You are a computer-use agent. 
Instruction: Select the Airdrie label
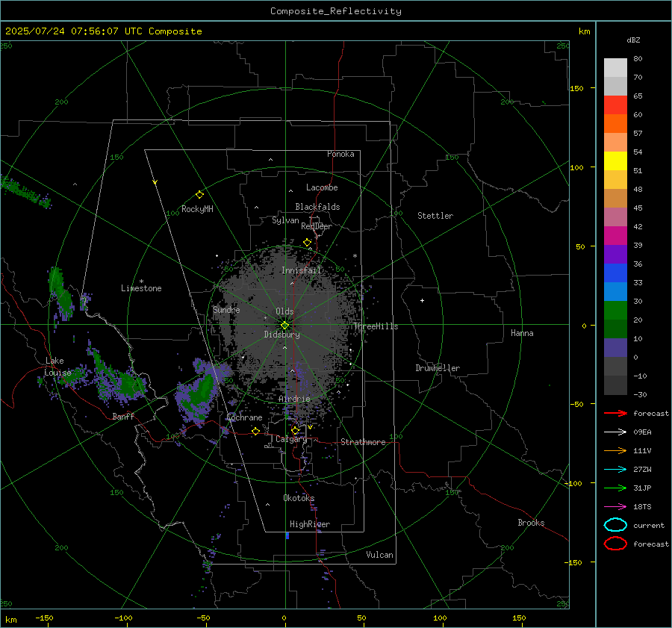pyautogui.click(x=294, y=399)
